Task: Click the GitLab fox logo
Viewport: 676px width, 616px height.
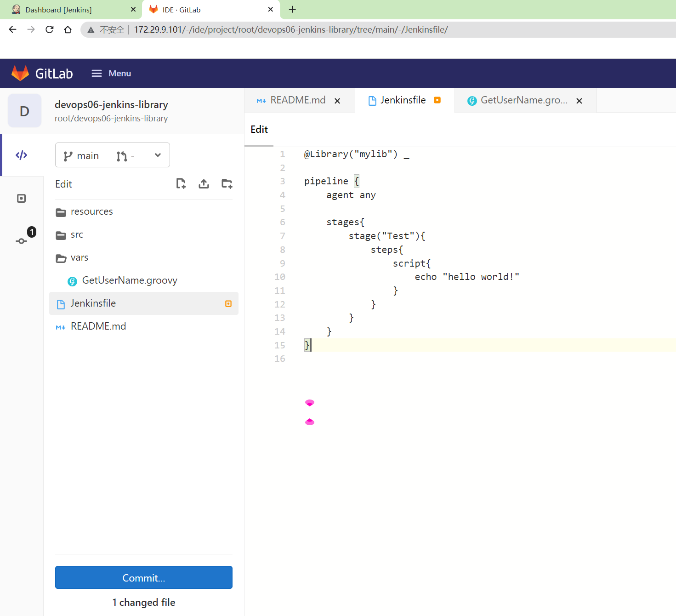Action: (20, 73)
